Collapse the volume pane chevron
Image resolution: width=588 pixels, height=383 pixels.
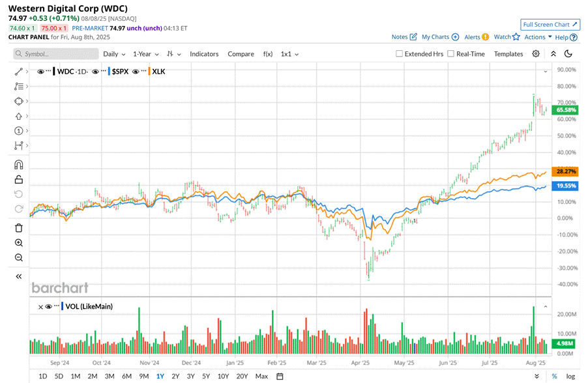point(546,307)
